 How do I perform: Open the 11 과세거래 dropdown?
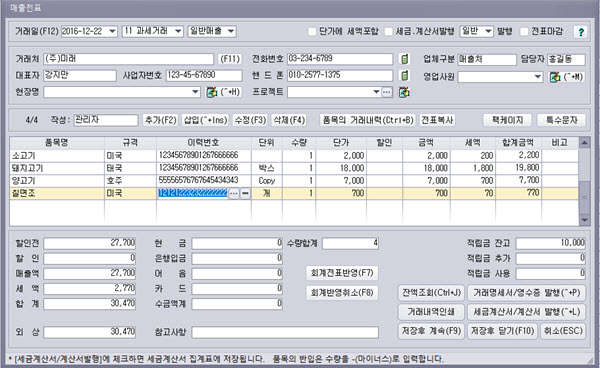178,31
